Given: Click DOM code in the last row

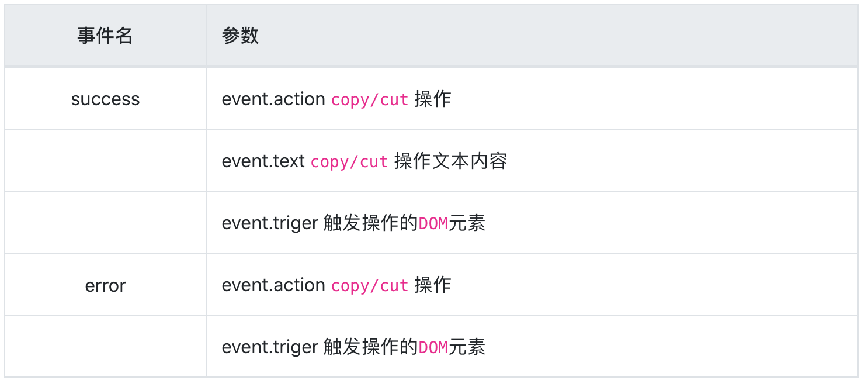Looking at the screenshot, I should tap(433, 347).
